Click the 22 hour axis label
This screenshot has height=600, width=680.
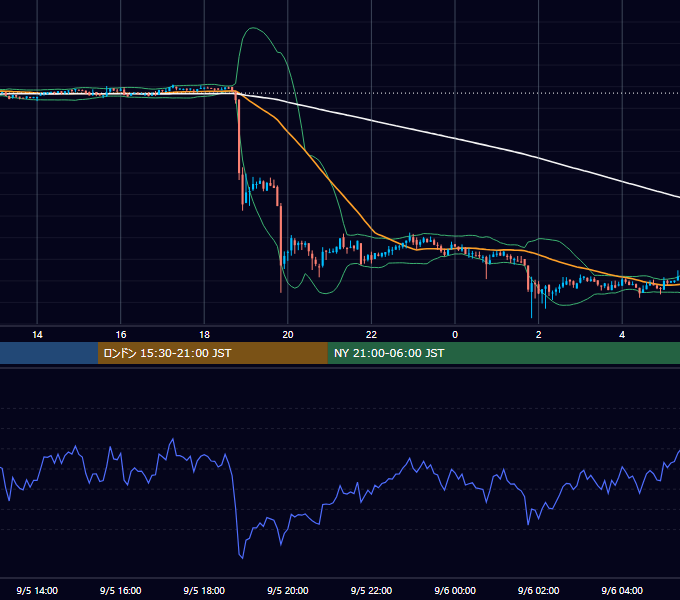371,335
